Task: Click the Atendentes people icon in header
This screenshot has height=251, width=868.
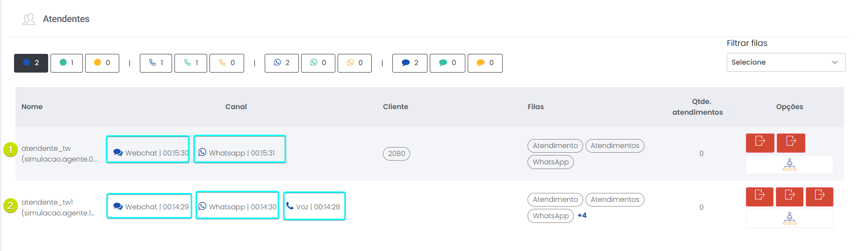Action: coord(29,19)
